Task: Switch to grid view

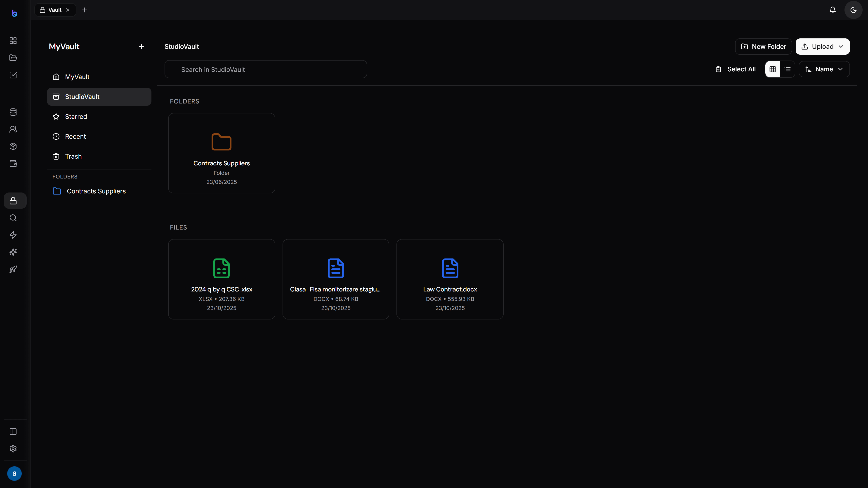Action: pos(773,69)
